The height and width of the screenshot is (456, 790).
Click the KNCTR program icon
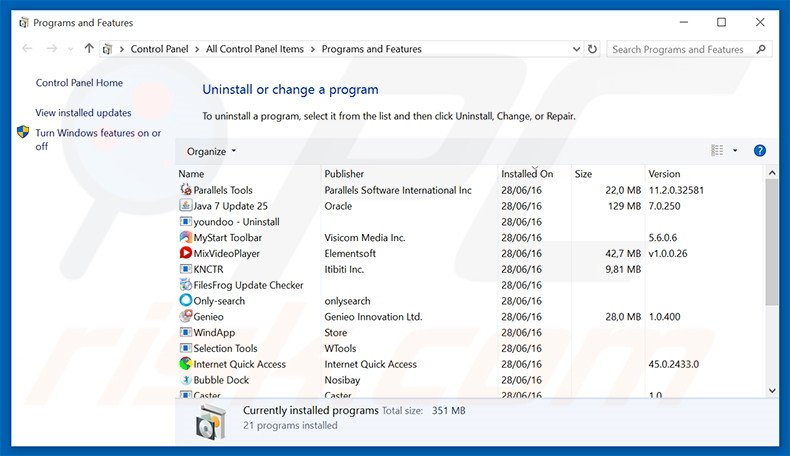[x=186, y=269]
